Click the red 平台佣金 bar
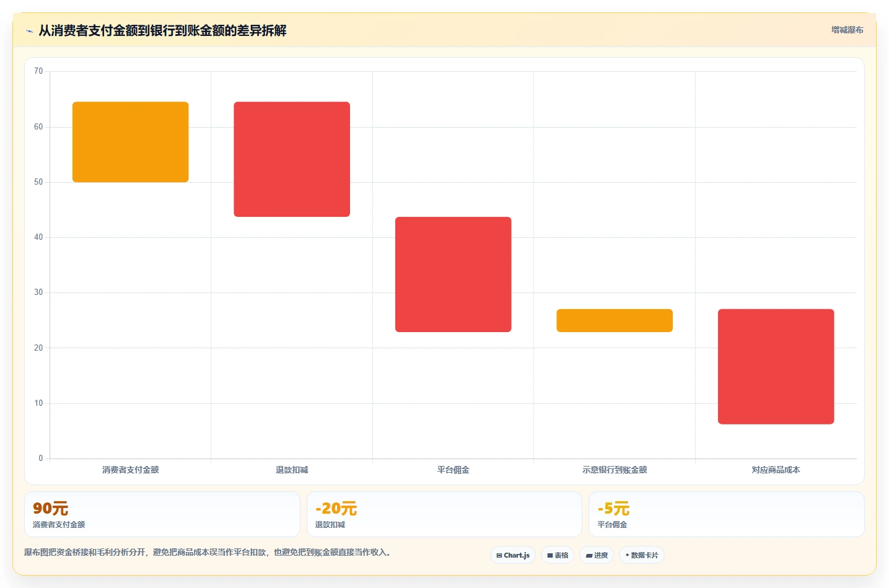Screen dimensions: 889x588 tap(453, 274)
